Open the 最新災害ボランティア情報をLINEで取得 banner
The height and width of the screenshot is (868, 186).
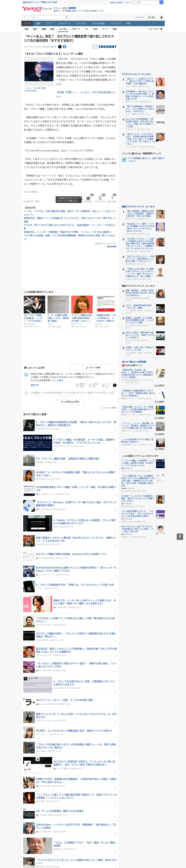[40, 2]
